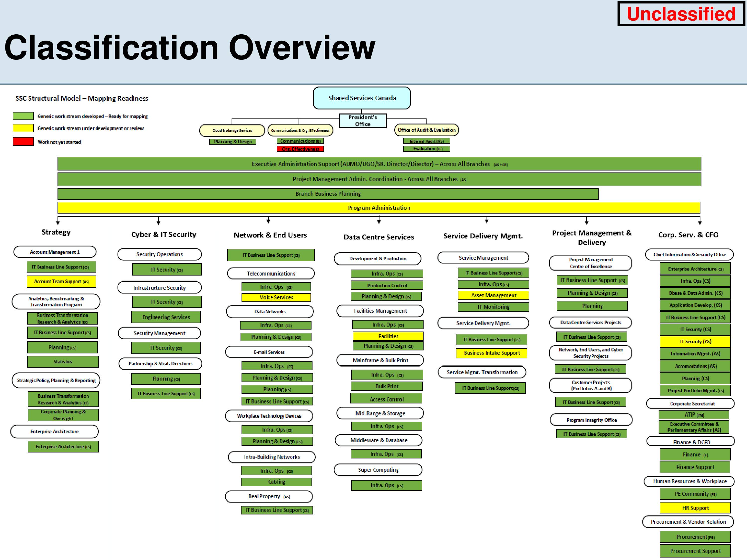Viewport: 747px width, 560px height.
Task: Click the 'ATIP (PM)' box
Action: 694,414
